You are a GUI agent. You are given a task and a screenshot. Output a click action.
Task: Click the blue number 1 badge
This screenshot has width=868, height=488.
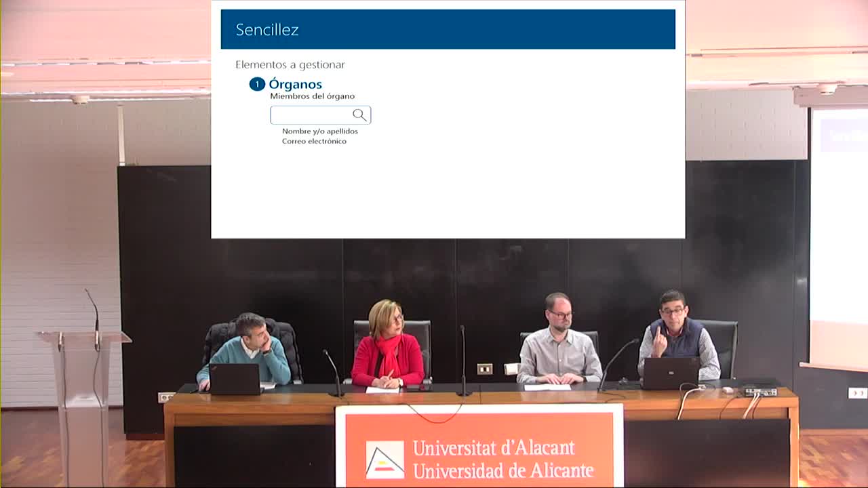(257, 84)
